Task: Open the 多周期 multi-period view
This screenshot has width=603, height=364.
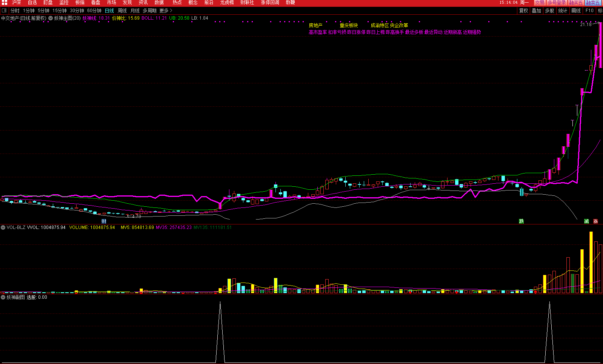Action: tap(150, 11)
